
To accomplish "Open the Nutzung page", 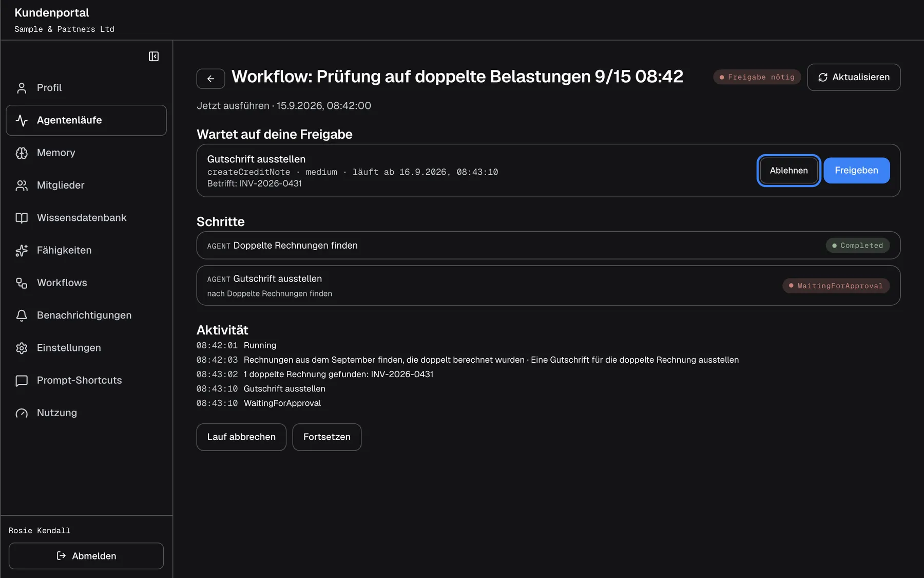I will tap(86, 413).
